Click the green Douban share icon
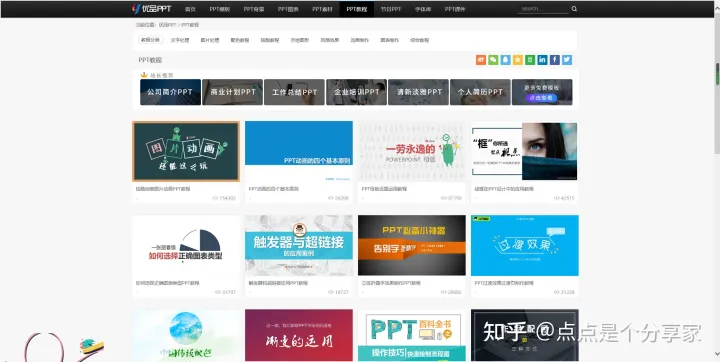The width and height of the screenshot is (720, 362). tap(530, 60)
